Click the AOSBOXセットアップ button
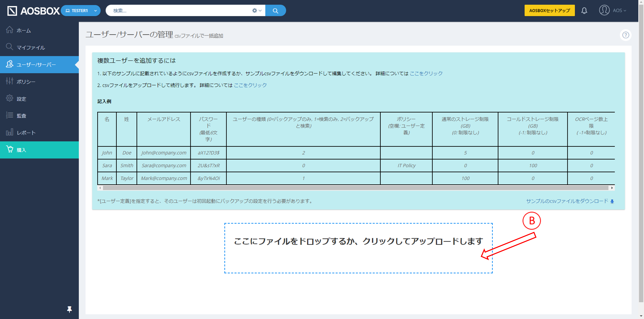Image resolution: width=644 pixels, height=319 pixels. tap(549, 11)
